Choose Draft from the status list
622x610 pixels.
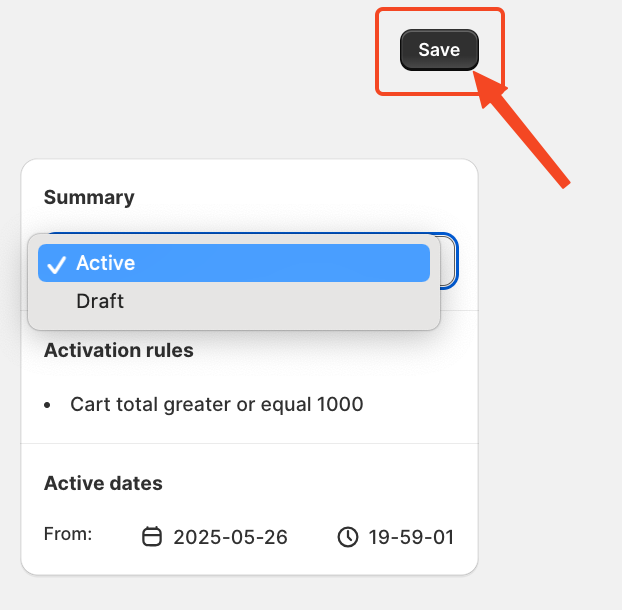click(234, 301)
